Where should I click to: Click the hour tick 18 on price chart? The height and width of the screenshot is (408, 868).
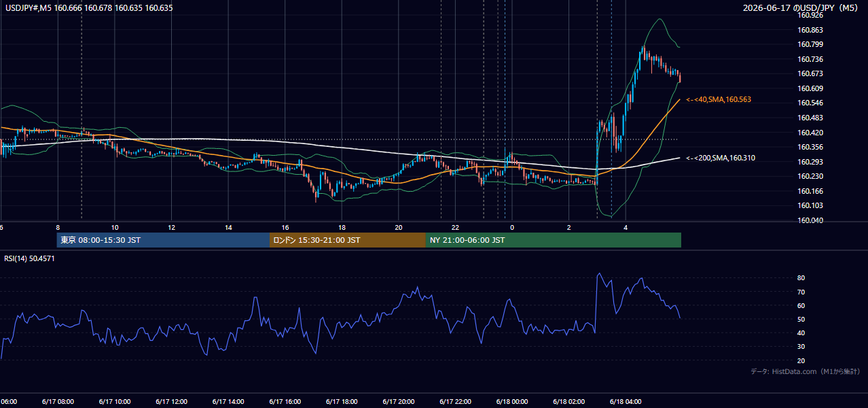coord(342,227)
